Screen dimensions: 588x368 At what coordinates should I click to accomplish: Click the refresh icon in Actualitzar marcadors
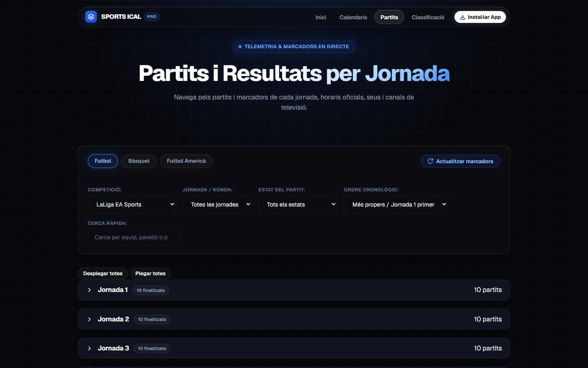(x=430, y=161)
